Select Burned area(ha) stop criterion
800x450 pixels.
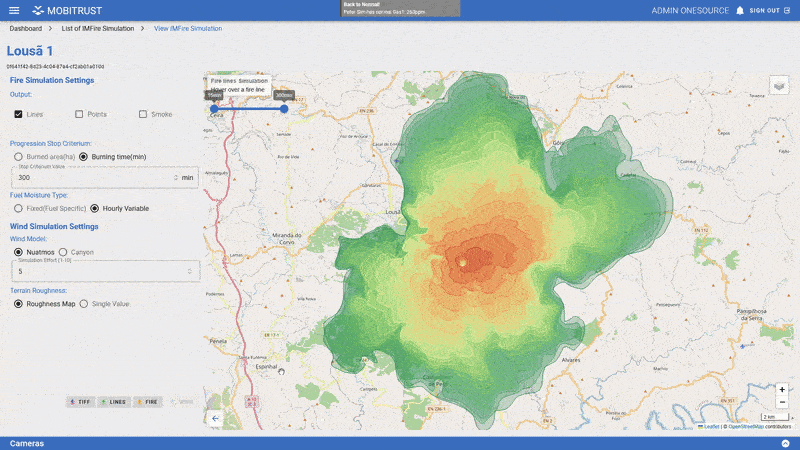(18, 157)
